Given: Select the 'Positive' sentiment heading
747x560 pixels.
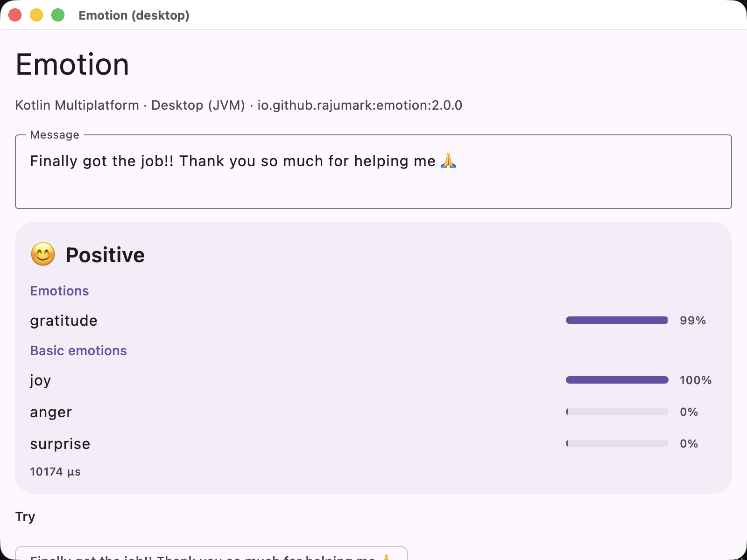Looking at the screenshot, I should [x=105, y=255].
